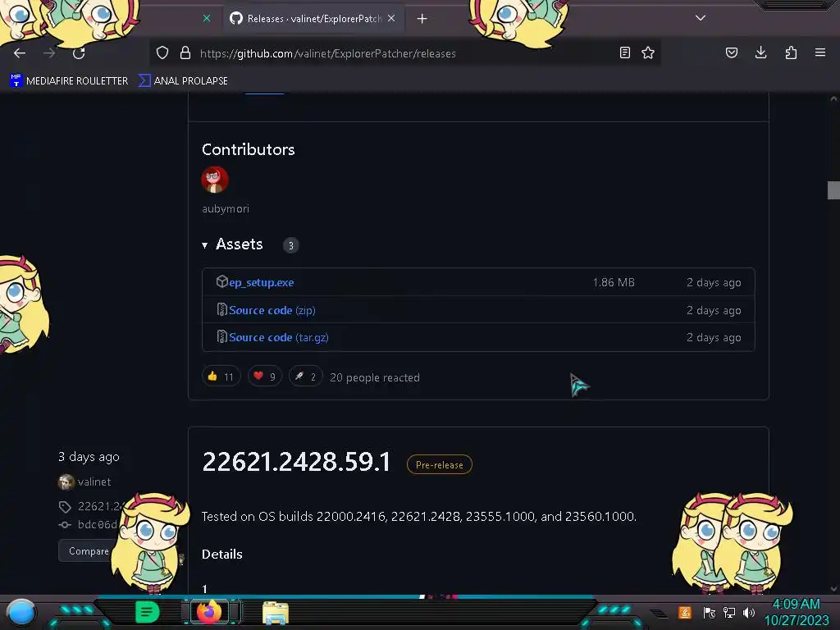Open the Java tray icon
This screenshot has height=630, width=840.
tap(685, 612)
